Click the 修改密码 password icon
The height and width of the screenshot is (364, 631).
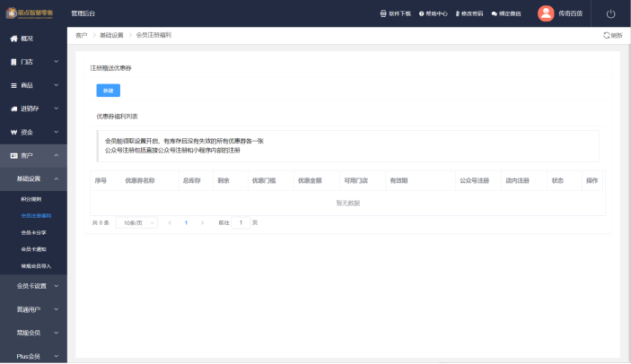[458, 13]
